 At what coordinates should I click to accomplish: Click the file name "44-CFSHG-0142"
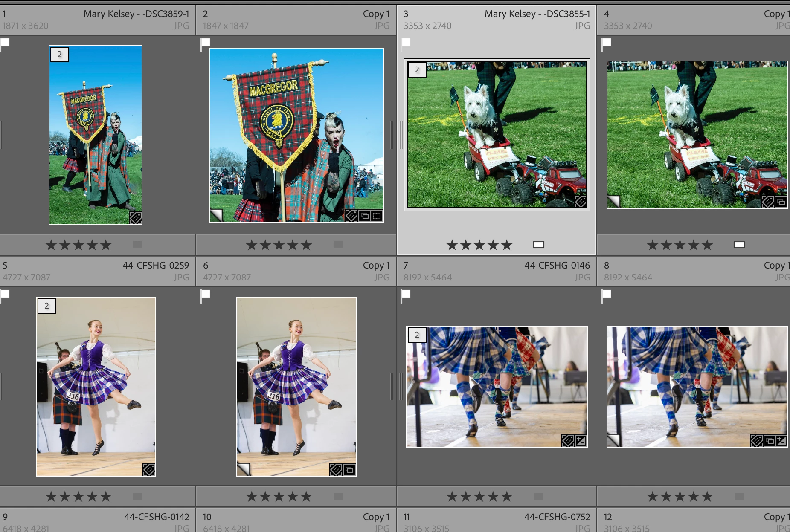(x=157, y=517)
